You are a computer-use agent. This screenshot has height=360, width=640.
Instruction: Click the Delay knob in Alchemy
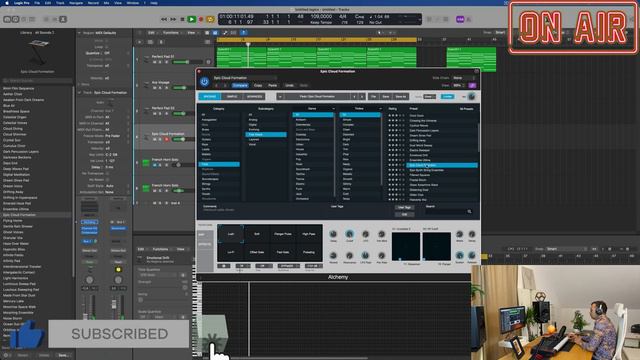(333, 234)
